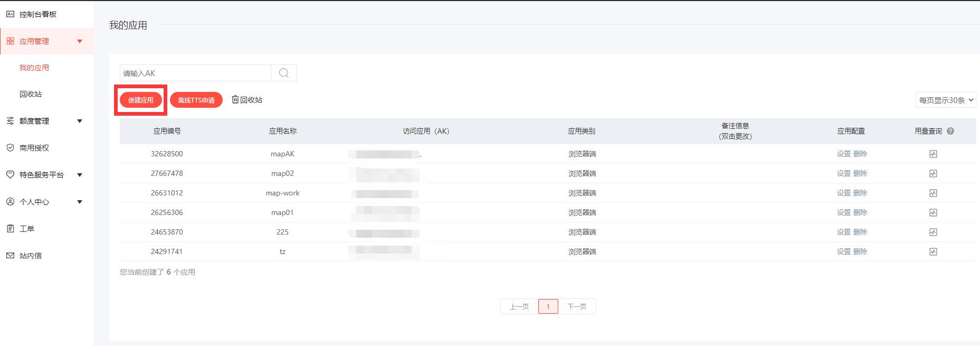Click 删除 for the mapAK app
Screen dimensions: 980x346
point(860,154)
